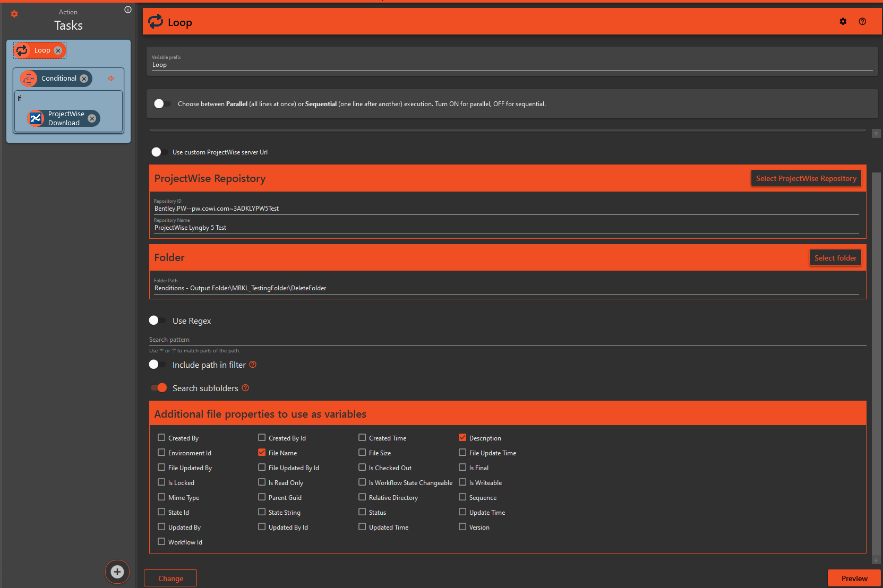883x588 pixels.
Task: Check the File Size property checkbox
Action: click(362, 453)
